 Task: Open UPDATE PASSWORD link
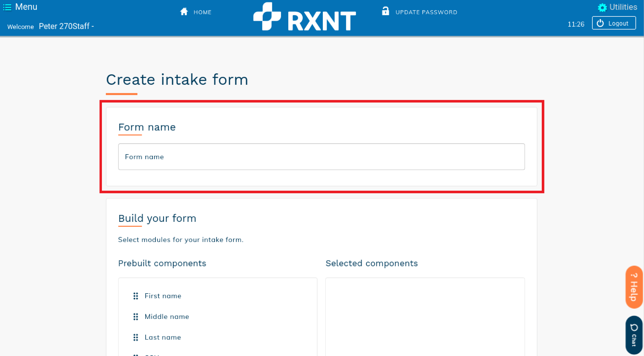pyautogui.click(x=426, y=12)
